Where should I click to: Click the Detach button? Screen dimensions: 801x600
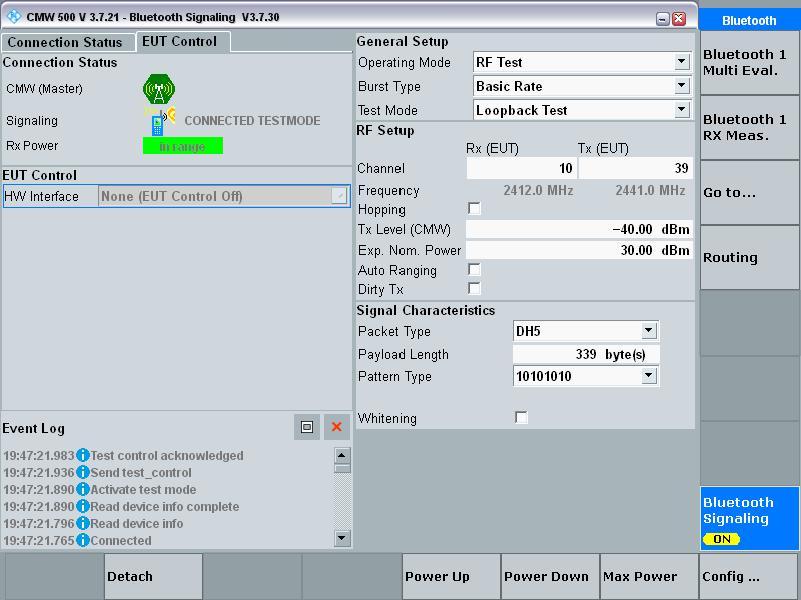[153, 576]
